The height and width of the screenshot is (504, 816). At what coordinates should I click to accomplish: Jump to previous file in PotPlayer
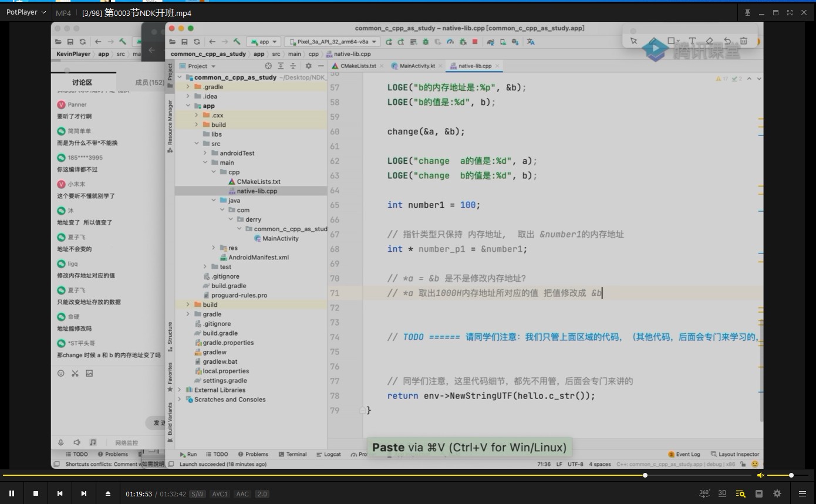(x=59, y=493)
